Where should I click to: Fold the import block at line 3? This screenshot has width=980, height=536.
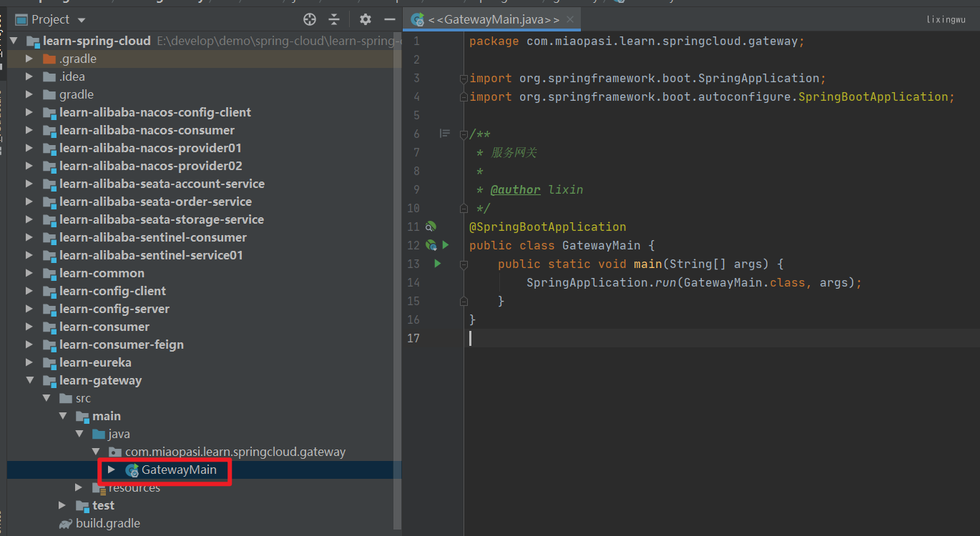coord(464,79)
